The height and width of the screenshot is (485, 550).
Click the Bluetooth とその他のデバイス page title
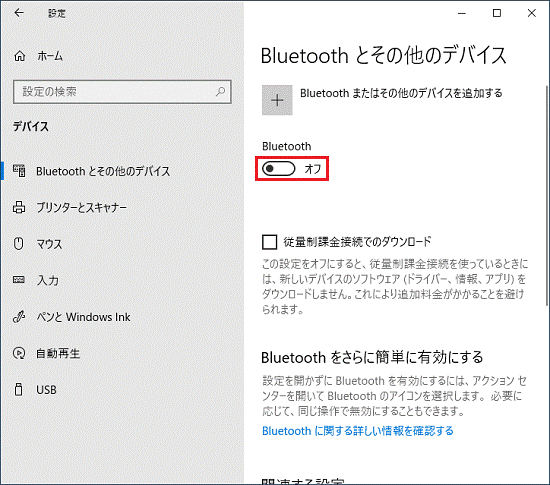coord(383,55)
